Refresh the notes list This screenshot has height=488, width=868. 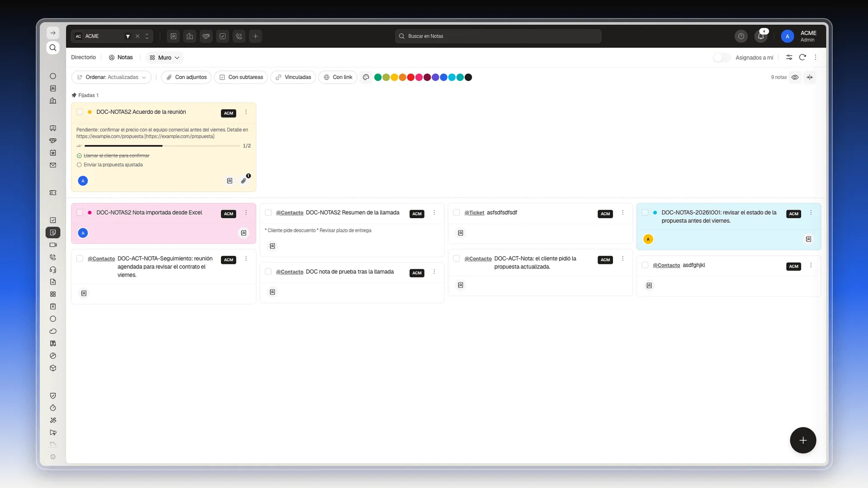click(x=802, y=57)
